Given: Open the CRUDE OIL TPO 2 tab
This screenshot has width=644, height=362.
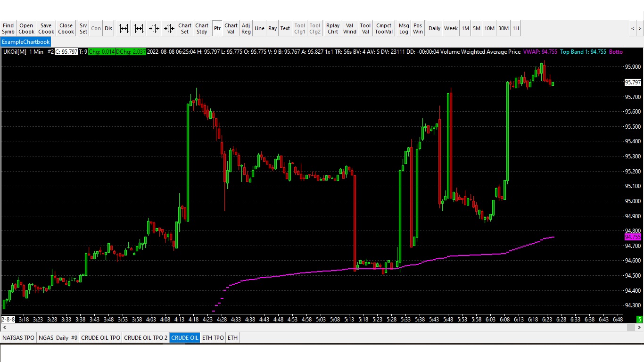Looking at the screenshot, I should [x=146, y=338].
